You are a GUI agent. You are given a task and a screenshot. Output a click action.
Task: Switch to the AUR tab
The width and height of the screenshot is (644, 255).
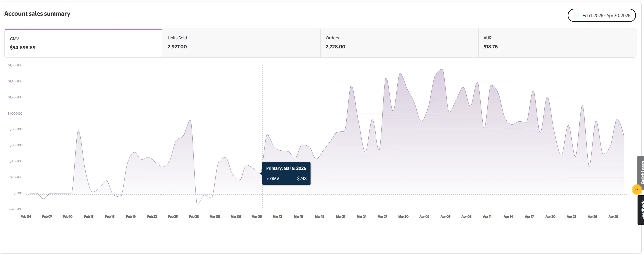coord(557,43)
